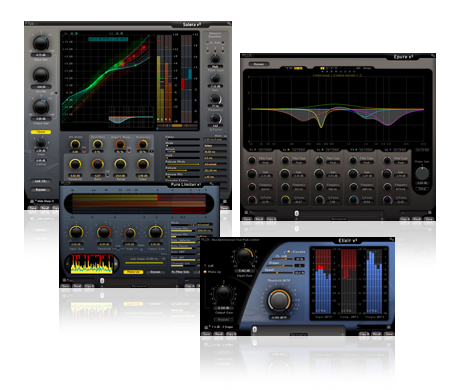This screenshot has width=455, height=390.
Task: Toggle Epure band 5 magenta enable dot
Action: pyautogui.click(x=391, y=150)
